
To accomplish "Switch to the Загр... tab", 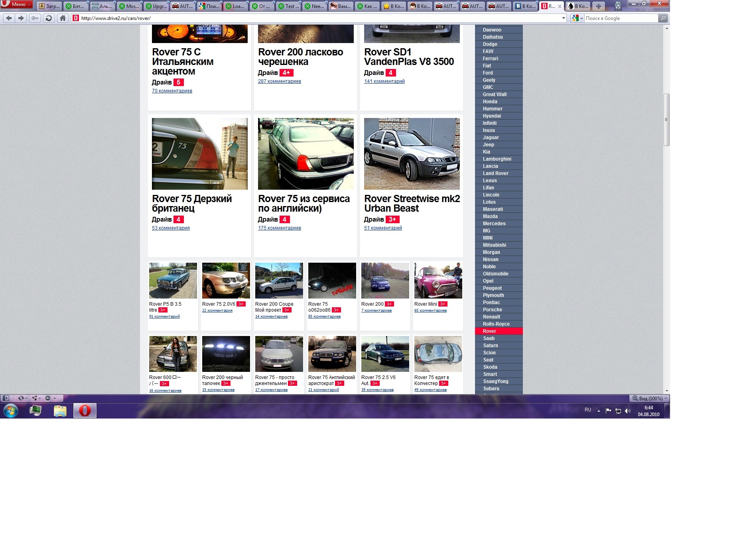I will [x=49, y=6].
